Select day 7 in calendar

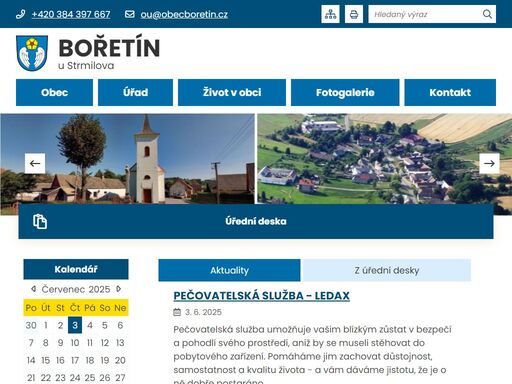[31, 343]
